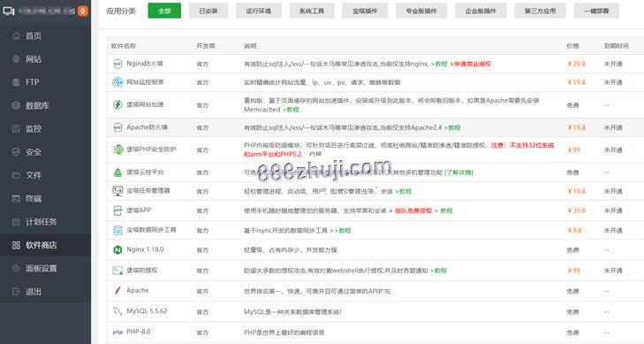The width and height of the screenshot is (644, 344).
Task: Click the 退出 logout icon
Action: (16, 292)
